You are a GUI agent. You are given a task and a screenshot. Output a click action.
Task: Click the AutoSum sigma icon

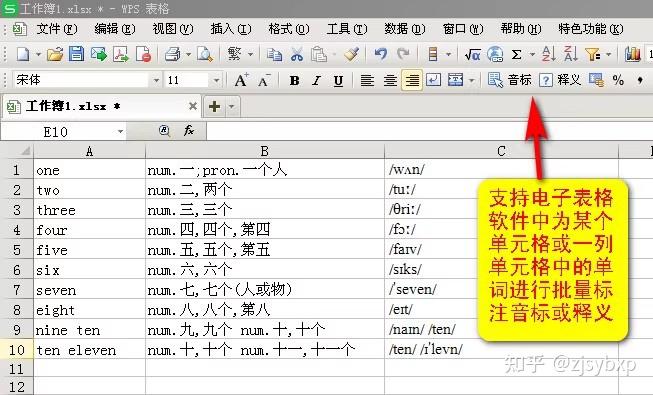point(517,55)
